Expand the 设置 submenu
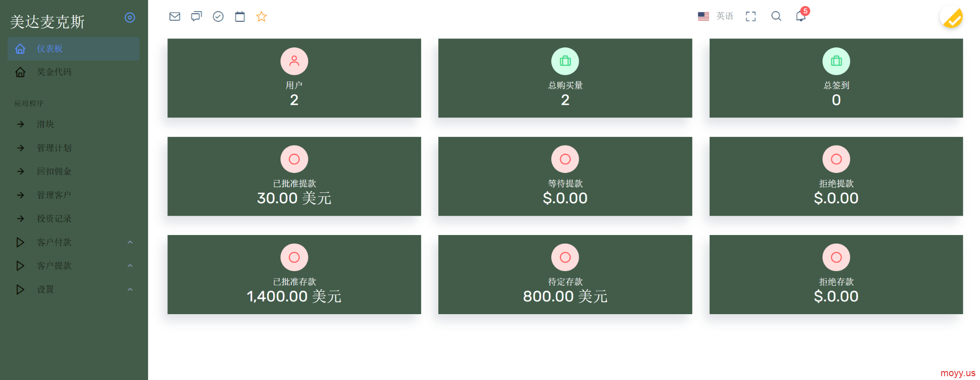The width and height of the screenshot is (980, 380). [x=74, y=290]
